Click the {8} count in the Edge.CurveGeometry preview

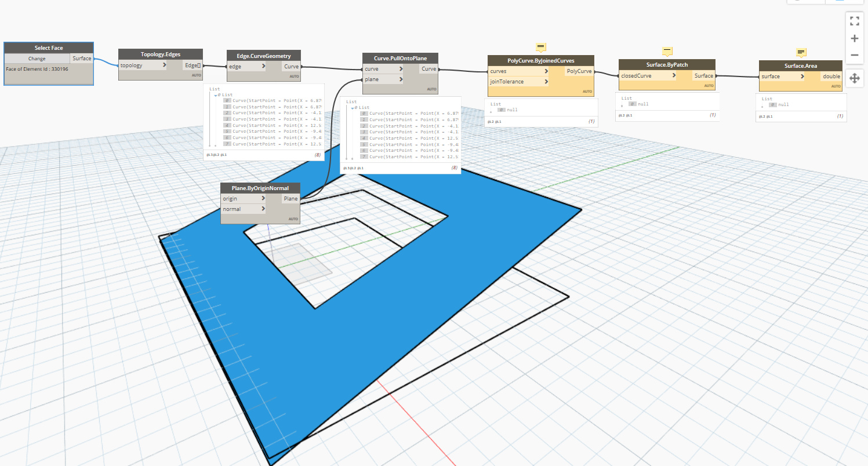tap(318, 155)
